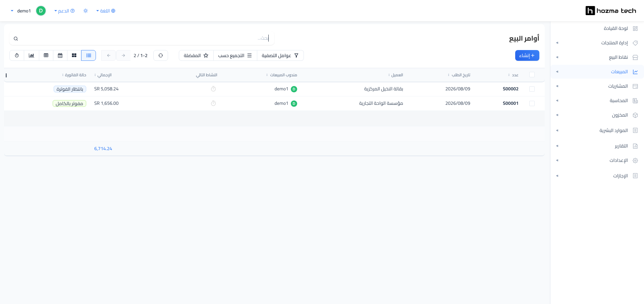Expand الموارد البشرية sidebar arrow
644x304 pixels.
click(x=557, y=131)
